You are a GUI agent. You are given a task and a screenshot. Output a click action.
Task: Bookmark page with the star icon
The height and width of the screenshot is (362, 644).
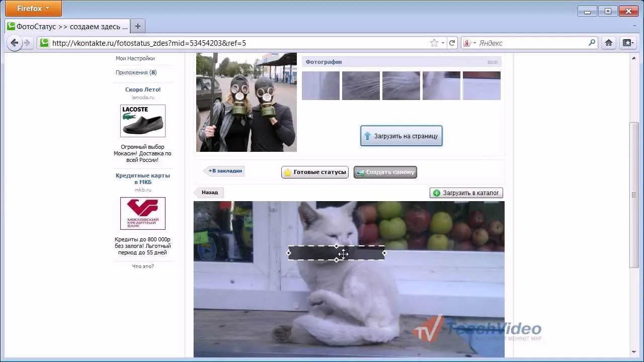pyautogui.click(x=434, y=43)
